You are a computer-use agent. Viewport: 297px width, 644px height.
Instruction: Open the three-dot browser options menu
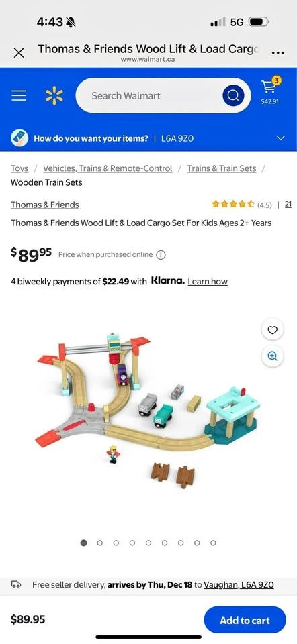coord(278,52)
